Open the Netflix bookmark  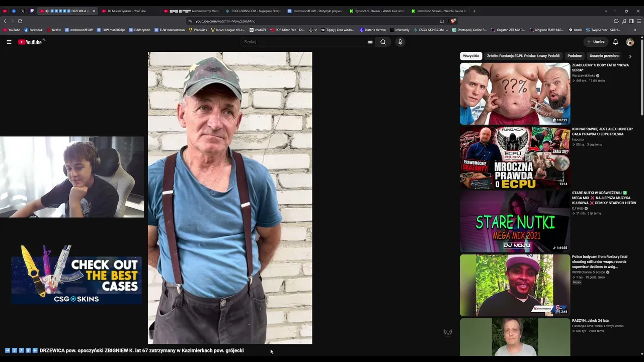pyautogui.click(x=53, y=30)
